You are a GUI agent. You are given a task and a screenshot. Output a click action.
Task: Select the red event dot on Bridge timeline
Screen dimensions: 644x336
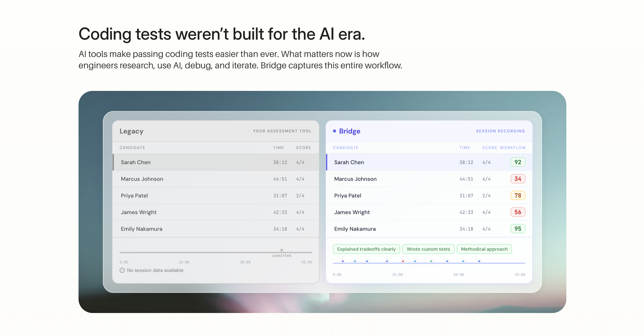point(403,261)
